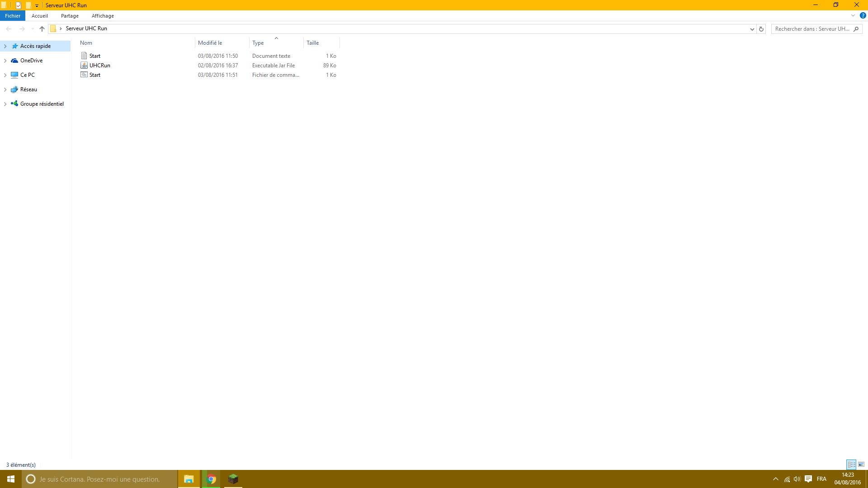Expand the Réseau tree node
The height and width of the screenshot is (488, 868).
[5, 89]
